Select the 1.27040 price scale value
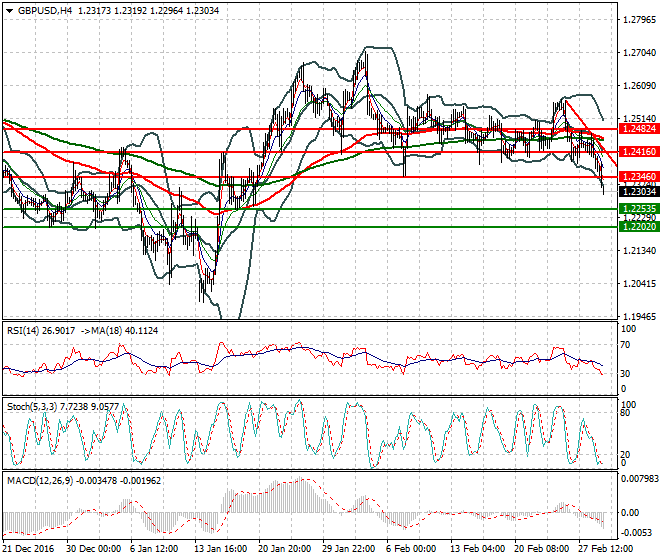The width and height of the screenshot is (660, 560). [x=639, y=53]
